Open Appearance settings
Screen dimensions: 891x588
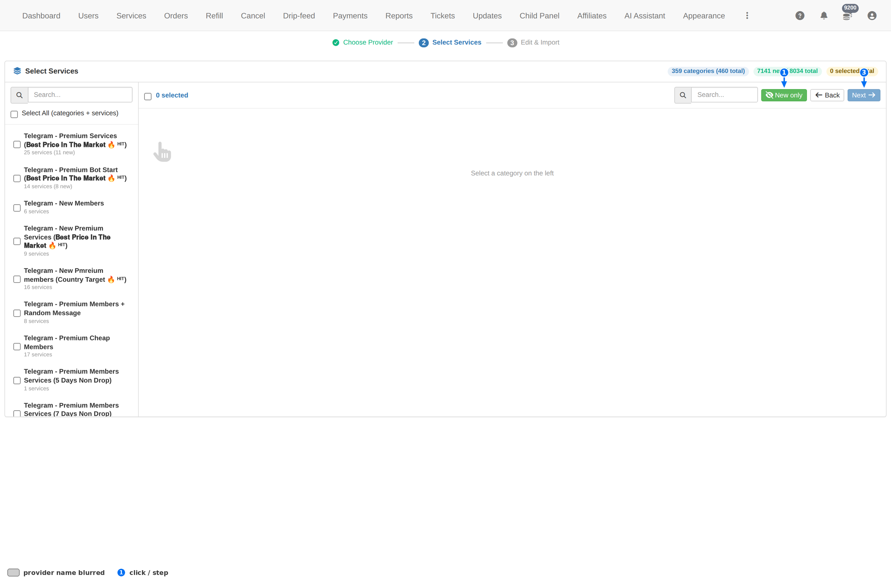tap(704, 16)
